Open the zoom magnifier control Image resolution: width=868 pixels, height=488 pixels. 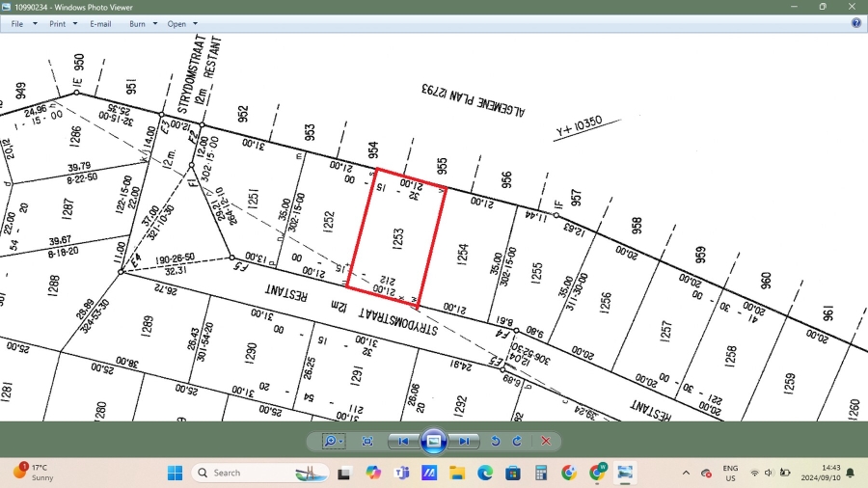[x=334, y=441]
